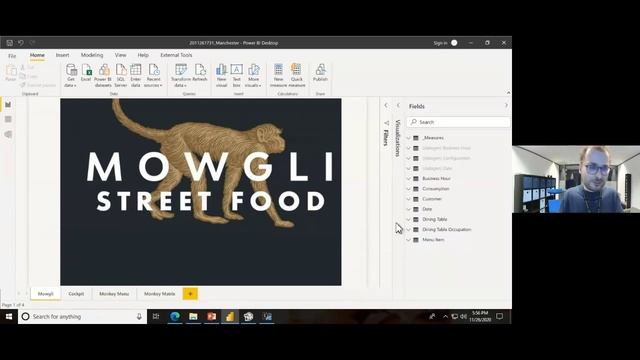Select the Mowgli page tab
This screenshot has width=640, height=360.
point(46,294)
